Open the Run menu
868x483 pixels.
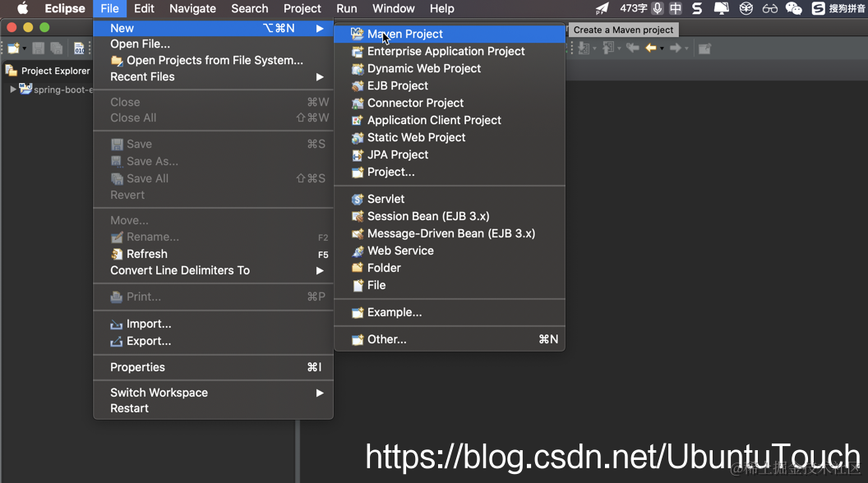pyautogui.click(x=347, y=8)
